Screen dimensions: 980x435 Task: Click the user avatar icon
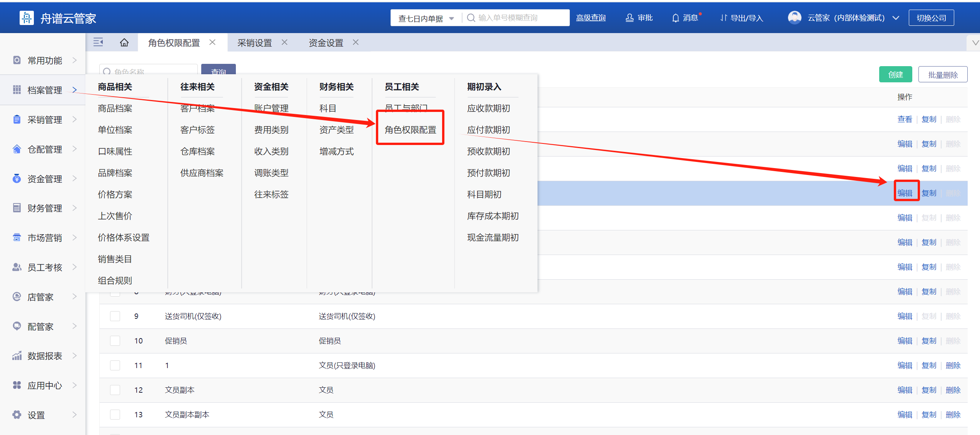(794, 17)
